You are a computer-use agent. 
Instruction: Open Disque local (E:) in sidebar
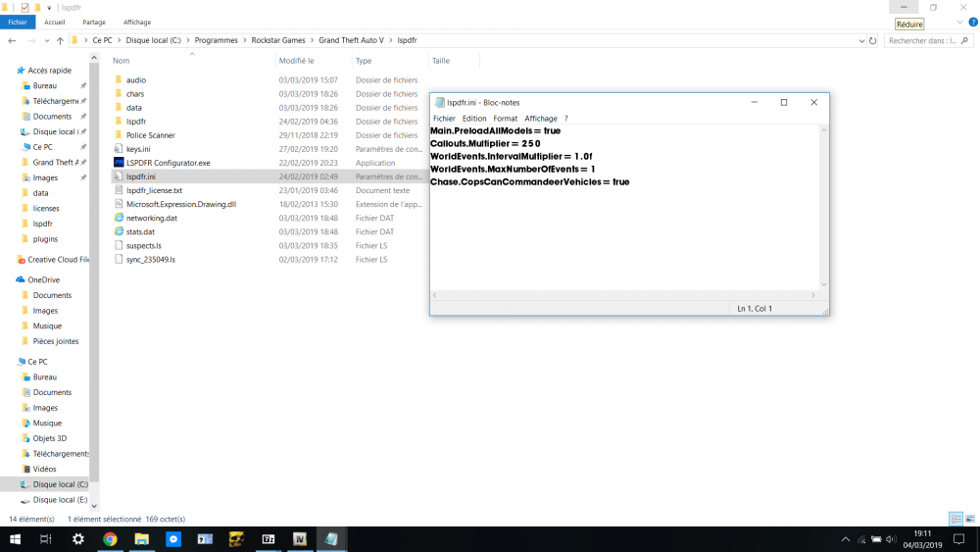click(x=60, y=499)
